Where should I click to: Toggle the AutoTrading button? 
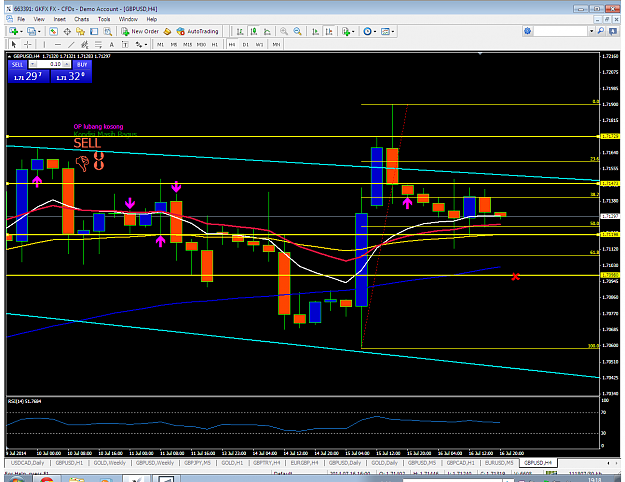click(x=198, y=31)
